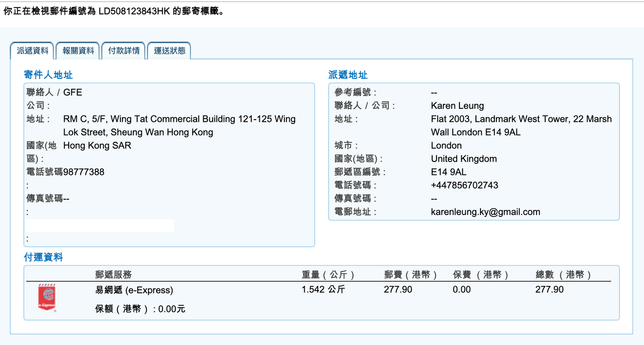Click the recipient email karenleung.ky@gmail.com
Image resolution: width=644 pixels, height=345 pixels.
pos(485,212)
